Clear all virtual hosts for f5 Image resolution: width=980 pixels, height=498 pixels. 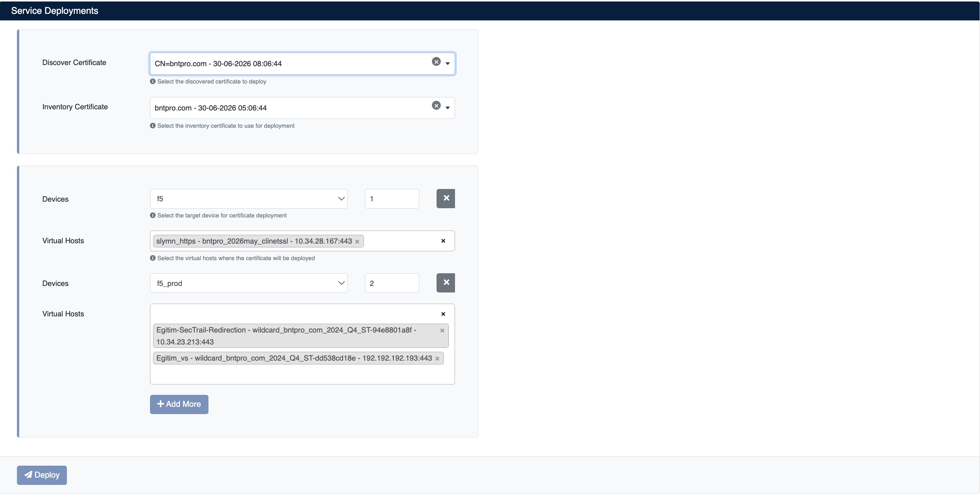pyautogui.click(x=443, y=241)
